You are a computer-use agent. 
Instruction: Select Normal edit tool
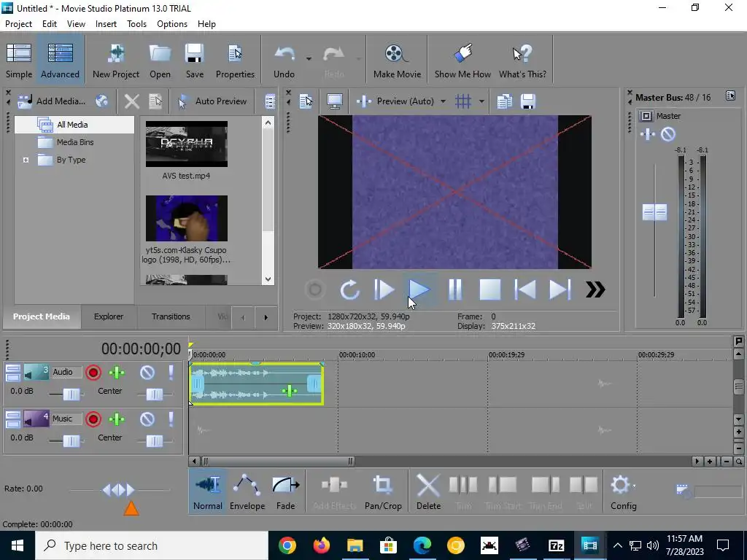208,491
